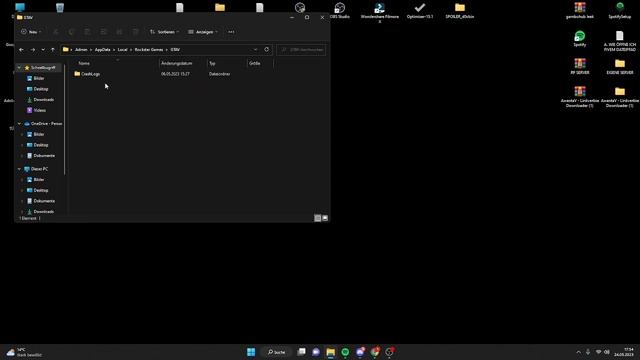
Task: Click the paste clipboard toolbar icon
Action: tap(87, 32)
